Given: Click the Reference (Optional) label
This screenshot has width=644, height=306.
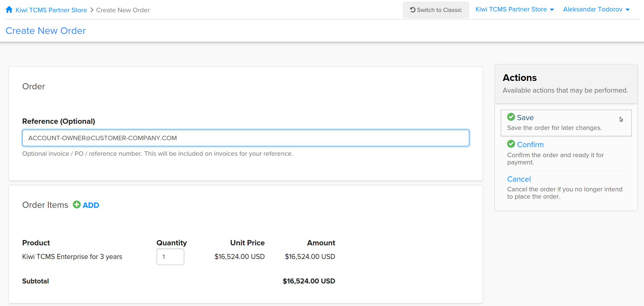Looking at the screenshot, I should (x=59, y=121).
